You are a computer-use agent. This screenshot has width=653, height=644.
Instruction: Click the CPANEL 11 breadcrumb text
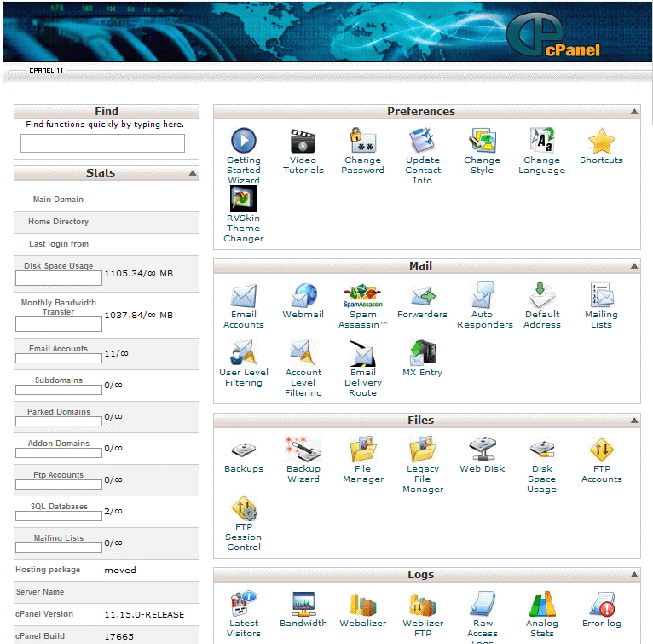46,71
